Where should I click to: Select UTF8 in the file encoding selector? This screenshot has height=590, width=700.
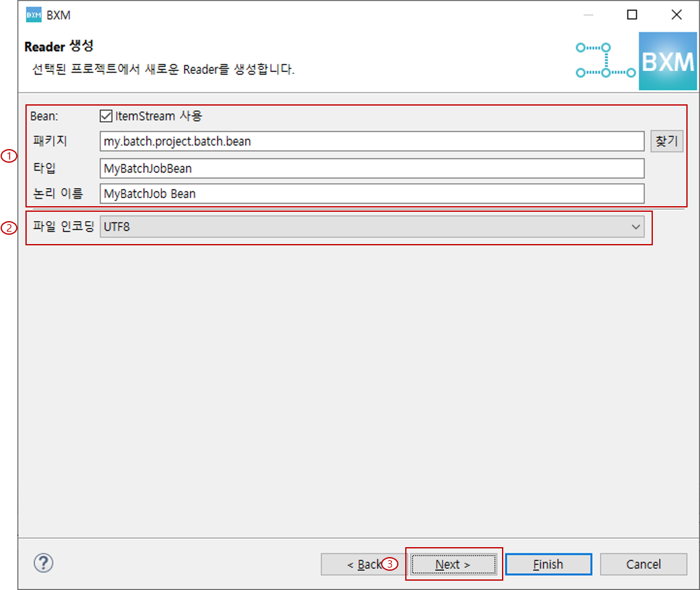coord(372,227)
